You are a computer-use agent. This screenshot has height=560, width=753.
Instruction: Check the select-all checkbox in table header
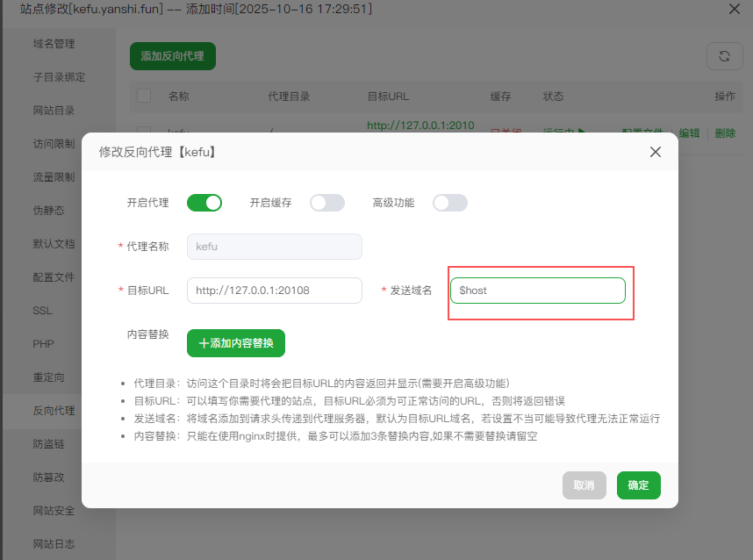coord(144,96)
